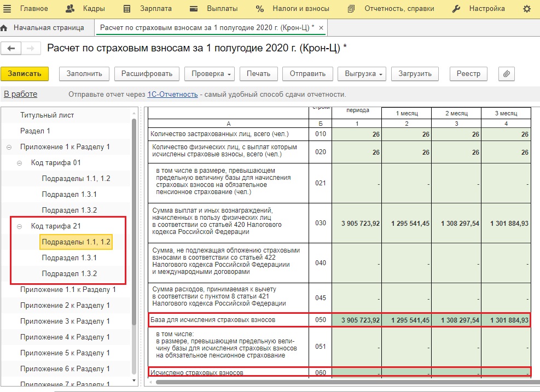Screen dimensions: 540x392
Task: Click the percent icon for Налоги и взносы
Action: click(x=260, y=9)
